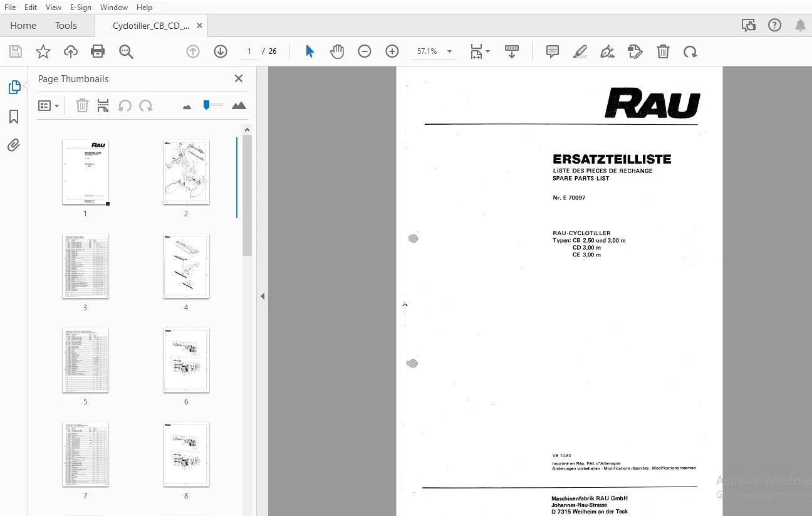Zoom out with the minus circle icon

365,51
